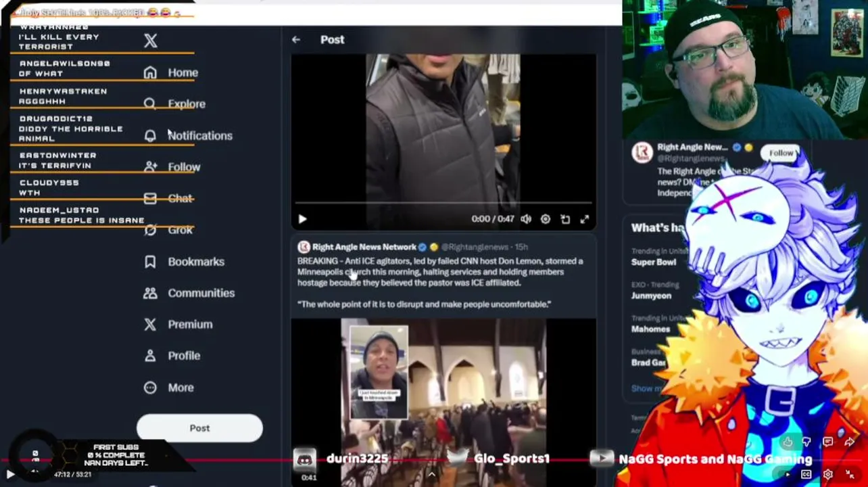Open the Notifications bell icon
This screenshot has height=487, width=868.
(x=150, y=135)
